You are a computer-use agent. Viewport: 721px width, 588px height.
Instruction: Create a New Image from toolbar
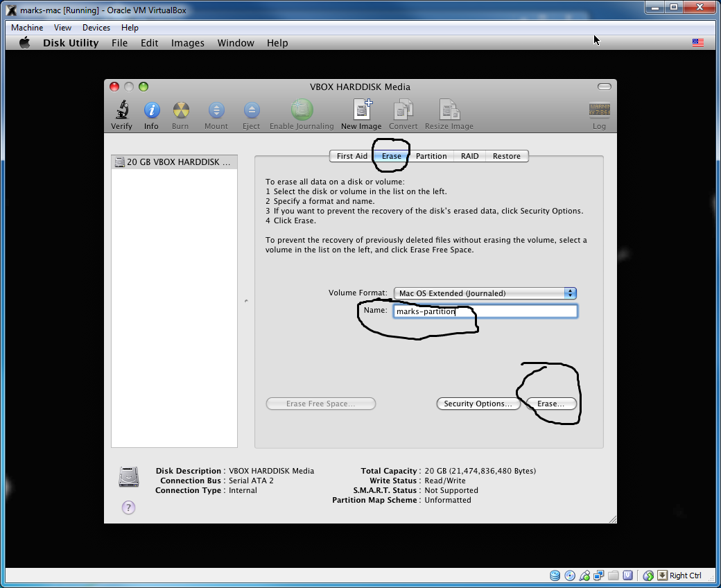(362, 110)
